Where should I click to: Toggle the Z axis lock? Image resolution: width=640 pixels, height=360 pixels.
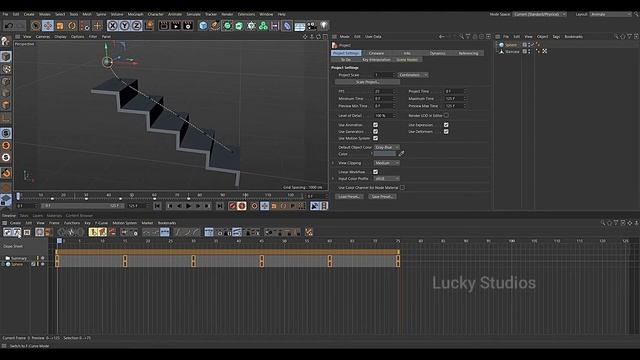point(136,26)
